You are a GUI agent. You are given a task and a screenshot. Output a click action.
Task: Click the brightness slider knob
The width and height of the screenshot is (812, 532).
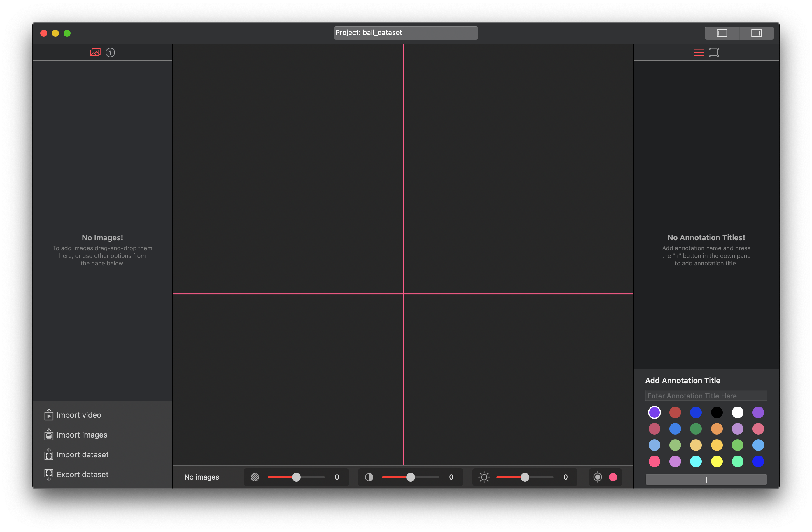(525, 477)
